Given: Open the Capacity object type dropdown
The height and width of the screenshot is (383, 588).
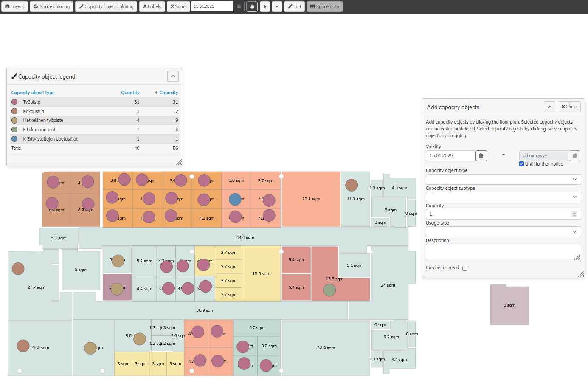Looking at the screenshot, I should tap(503, 180).
